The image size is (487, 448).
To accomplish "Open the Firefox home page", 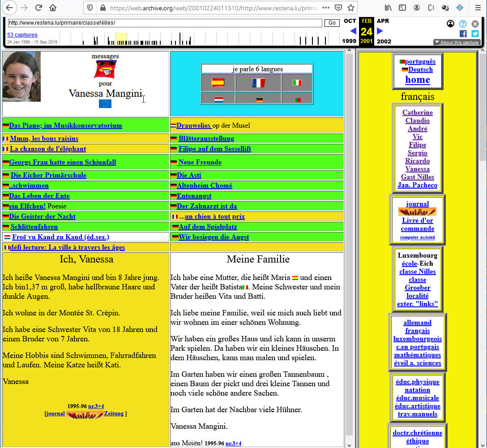I will click(x=53, y=8).
